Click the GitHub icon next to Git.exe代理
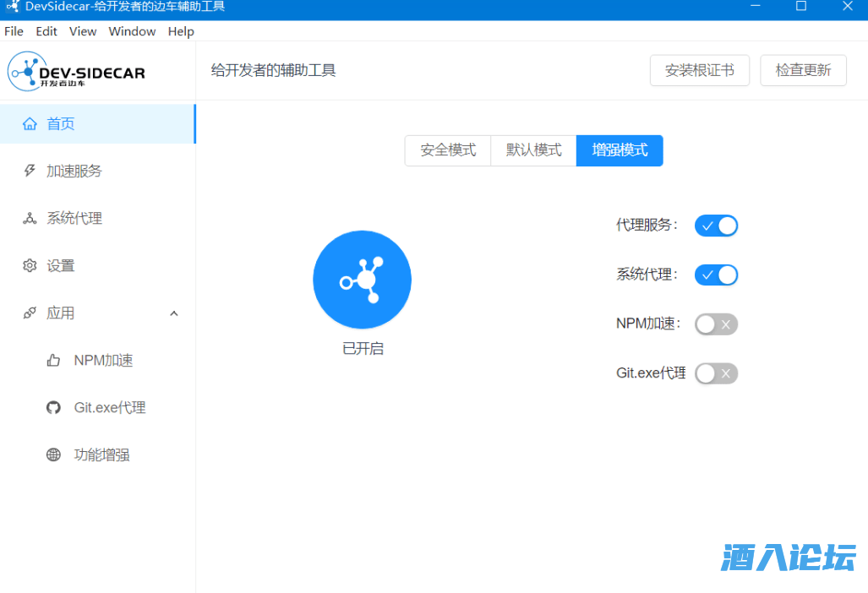 pyautogui.click(x=53, y=407)
